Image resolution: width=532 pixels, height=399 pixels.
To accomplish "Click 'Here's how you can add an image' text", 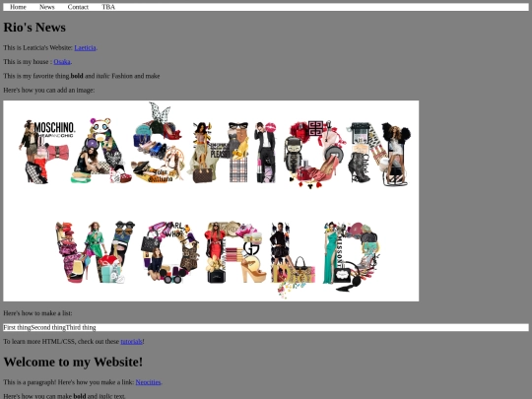I will 49,91.
